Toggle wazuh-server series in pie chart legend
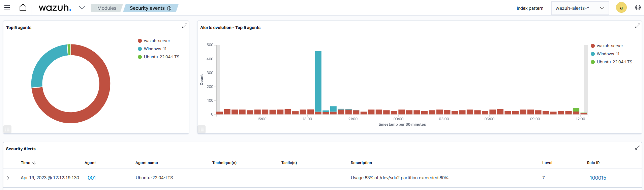 coord(157,41)
